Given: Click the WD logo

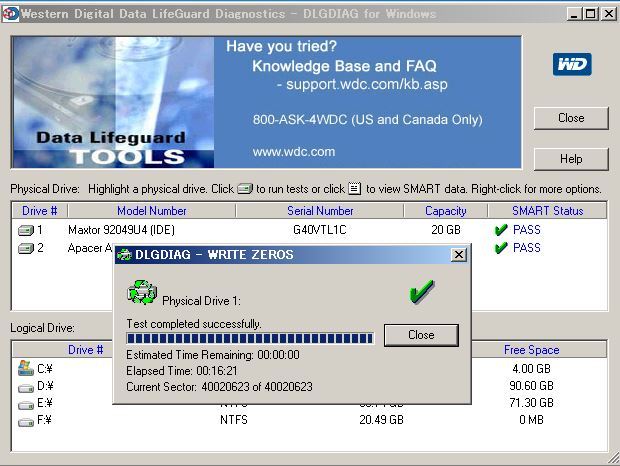Looking at the screenshot, I should pyautogui.click(x=572, y=64).
